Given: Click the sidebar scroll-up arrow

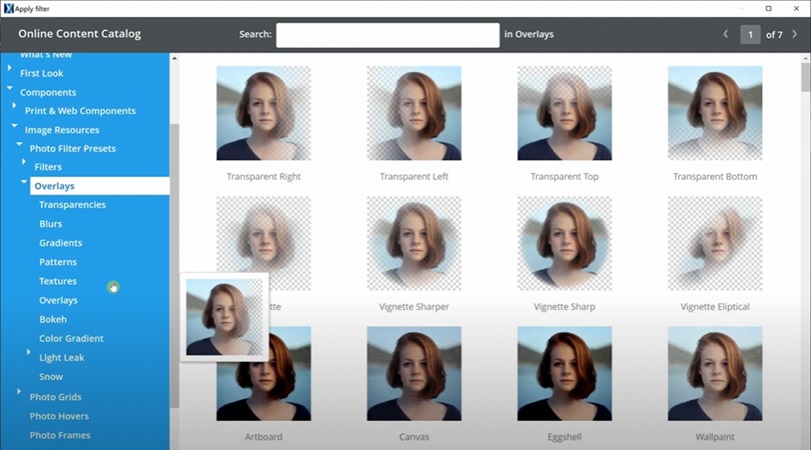Looking at the screenshot, I should coord(174,58).
